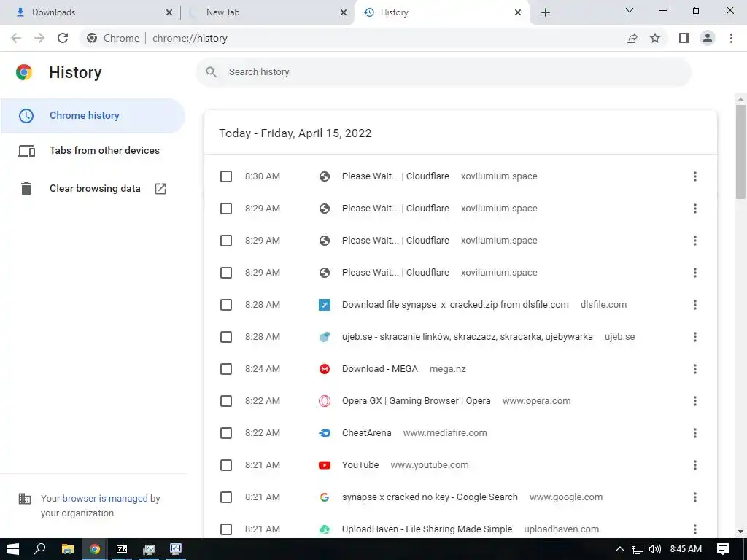Image resolution: width=747 pixels, height=560 pixels.
Task: Check the Download - MEGA entry checkbox
Action: coord(226,369)
